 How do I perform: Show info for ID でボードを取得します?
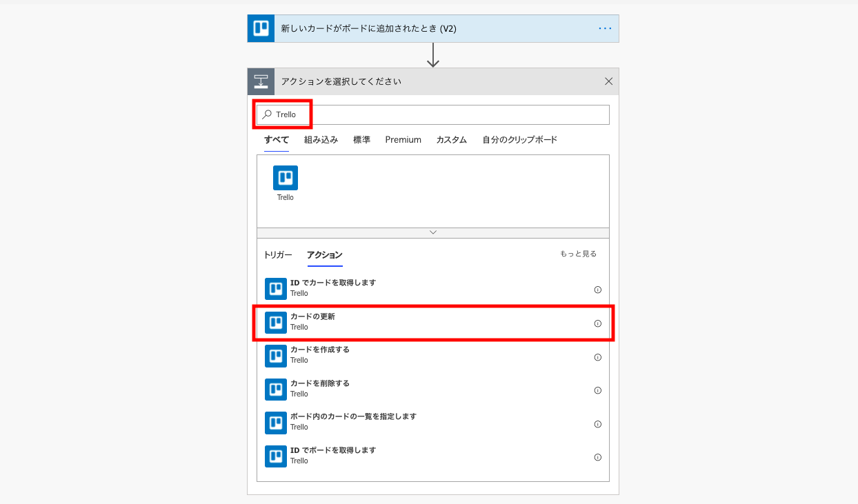tap(598, 457)
